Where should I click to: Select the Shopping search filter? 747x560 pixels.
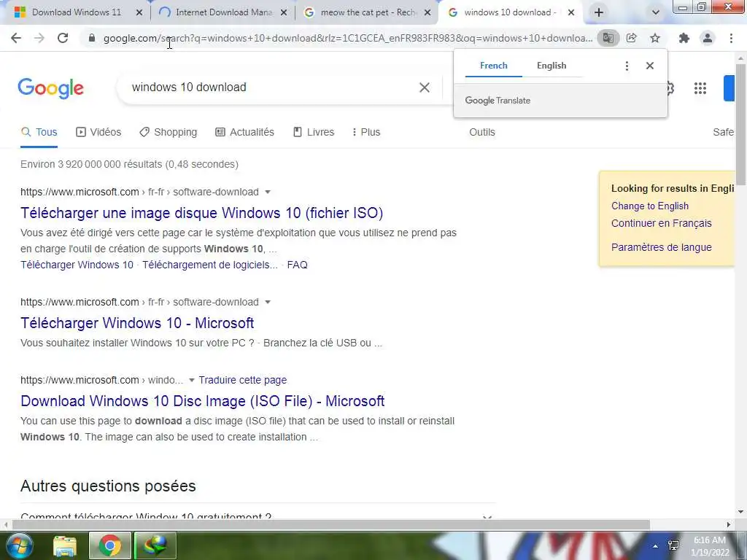click(169, 133)
